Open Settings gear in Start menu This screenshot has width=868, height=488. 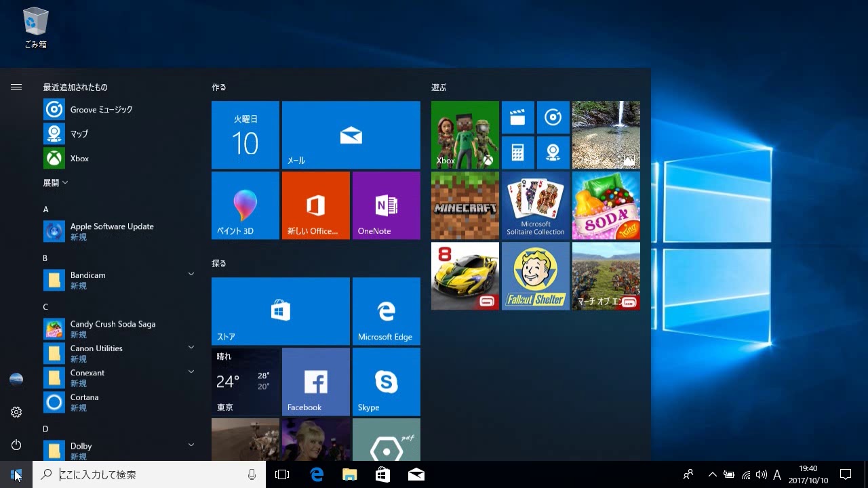point(16,412)
